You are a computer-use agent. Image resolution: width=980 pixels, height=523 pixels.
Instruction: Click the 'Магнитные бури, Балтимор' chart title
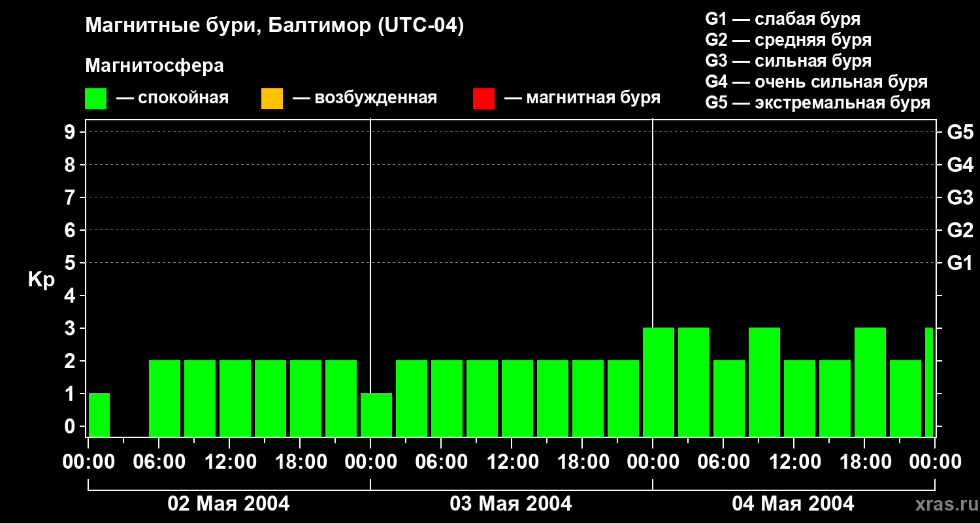pyautogui.click(x=274, y=26)
